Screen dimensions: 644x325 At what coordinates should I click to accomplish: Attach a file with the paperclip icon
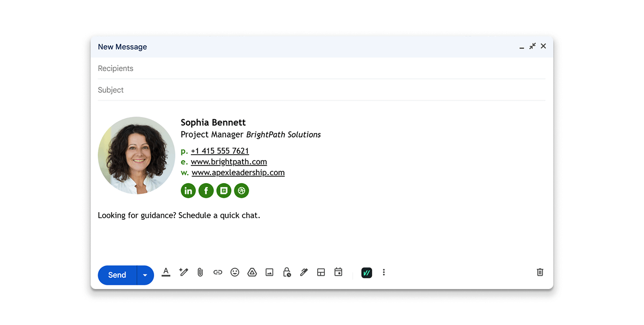(200, 272)
